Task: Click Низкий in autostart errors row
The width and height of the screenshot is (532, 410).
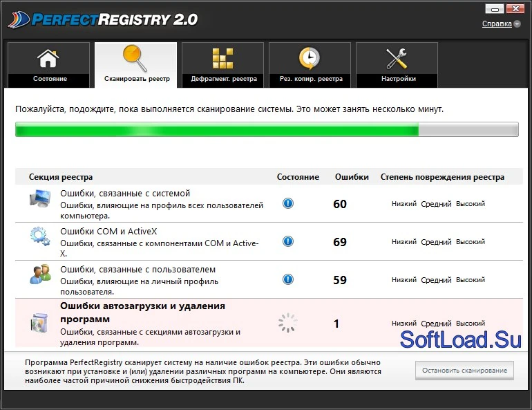Action: (404, 323)
